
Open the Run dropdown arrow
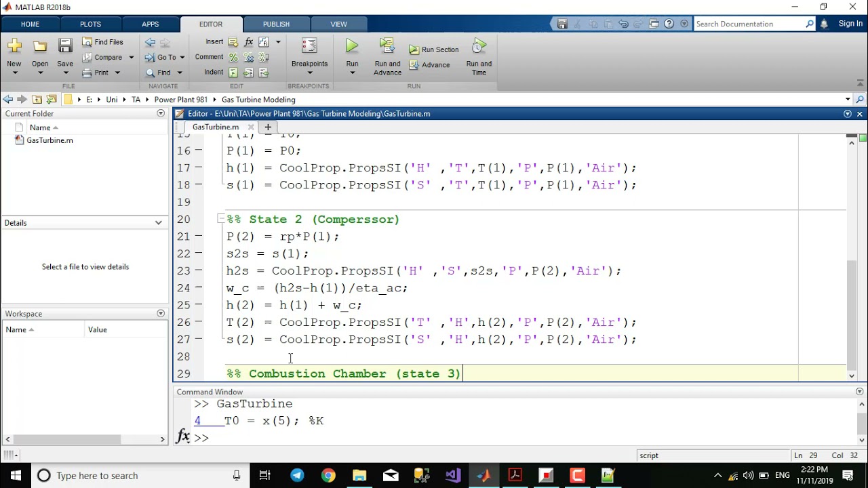click(352, 73)
